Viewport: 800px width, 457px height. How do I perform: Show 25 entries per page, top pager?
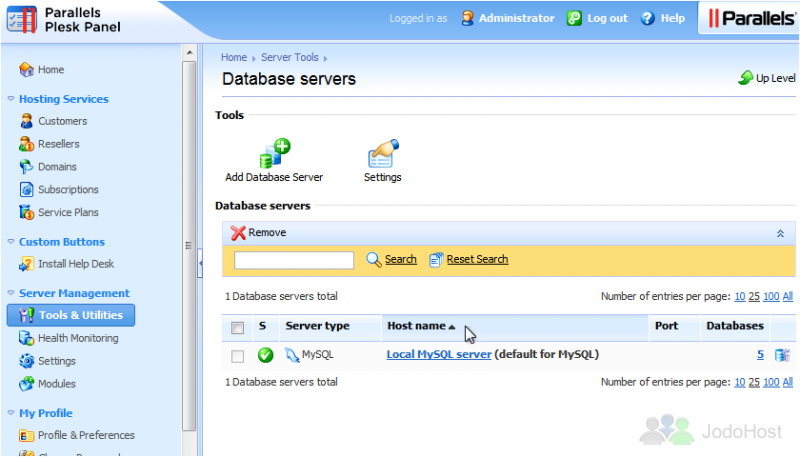pos(754,296)
